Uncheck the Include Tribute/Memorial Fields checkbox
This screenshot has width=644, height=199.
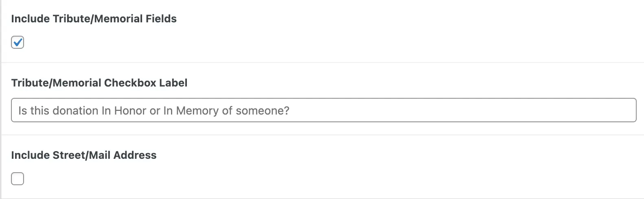pyautogui.click(x=18, y=42)
